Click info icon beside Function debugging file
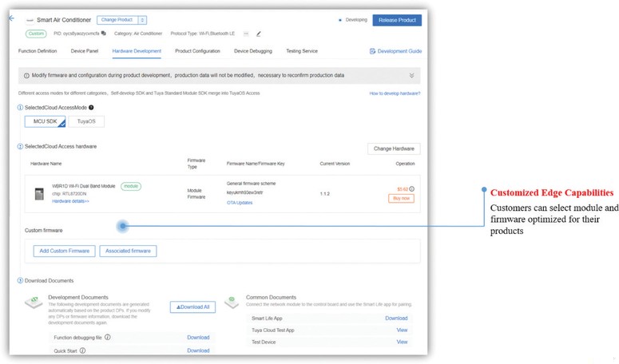The height and width of the screenshot is (364, 619). (107, 338)
